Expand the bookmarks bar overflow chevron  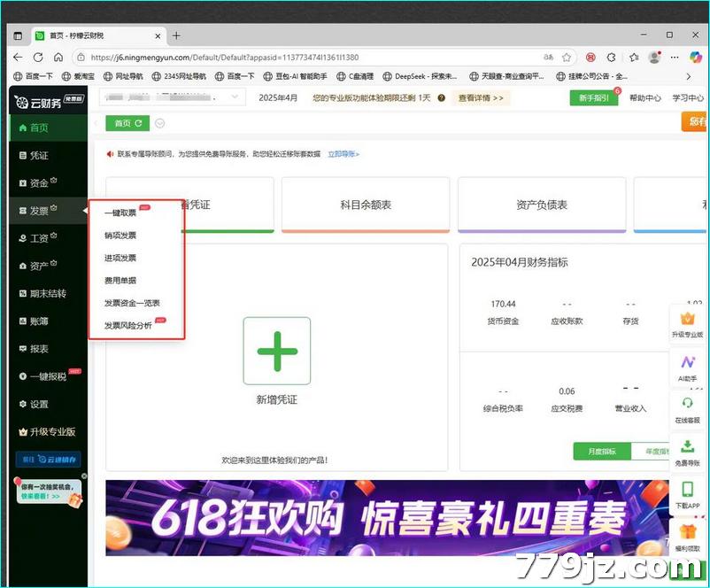click(x=688, y=76)
